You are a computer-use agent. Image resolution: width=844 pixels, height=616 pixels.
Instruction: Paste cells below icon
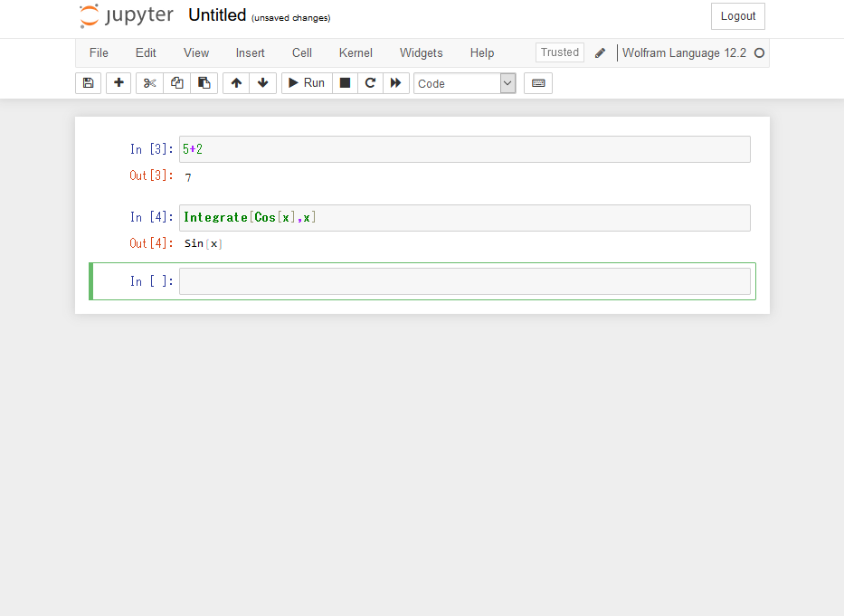tap(204, 83)
